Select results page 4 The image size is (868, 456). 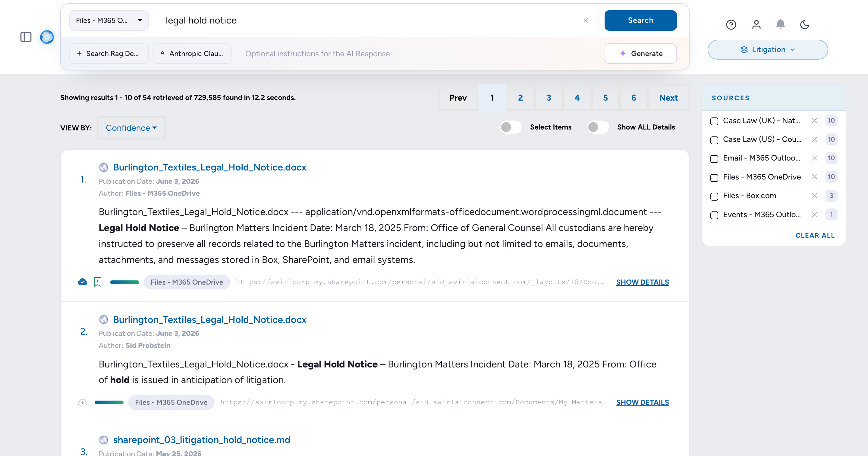577,98
